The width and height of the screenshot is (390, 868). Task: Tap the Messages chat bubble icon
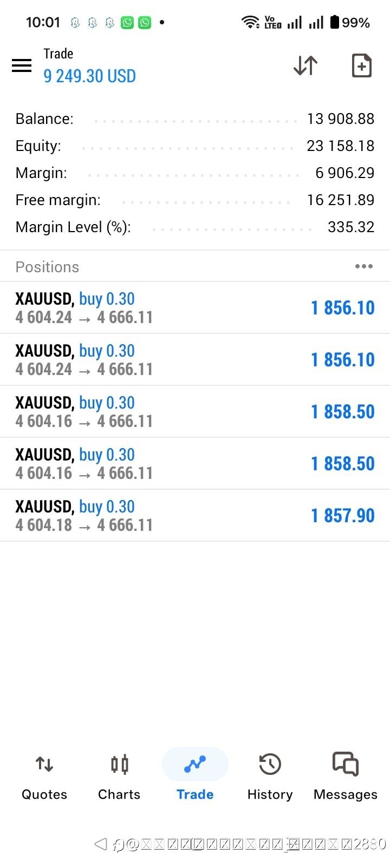click(x=345, y=764)
